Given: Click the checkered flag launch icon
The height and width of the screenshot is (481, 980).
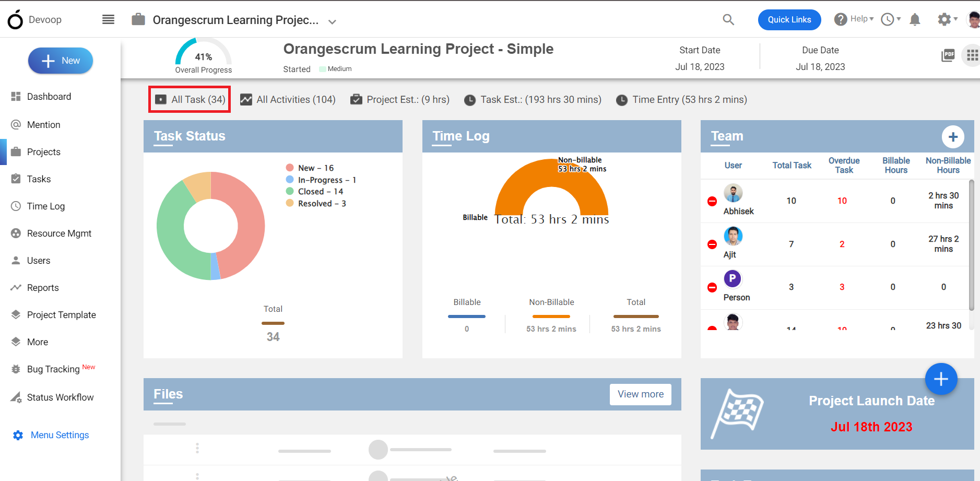Looking at the screenshot, I should pos(737,413).
